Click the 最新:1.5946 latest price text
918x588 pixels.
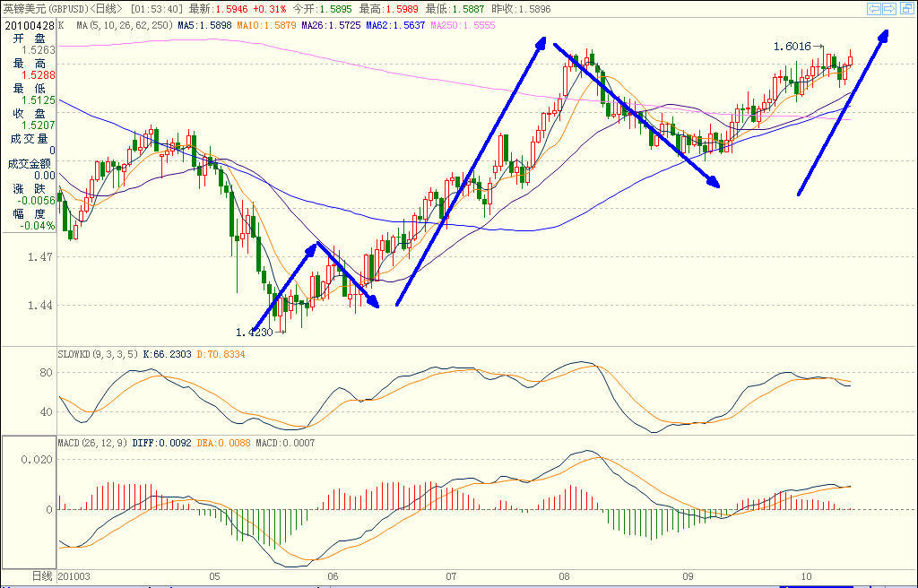[219, 9]
